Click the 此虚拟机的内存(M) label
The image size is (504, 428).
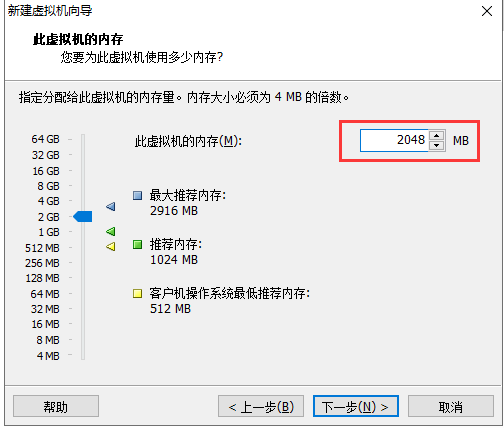[x=188, y=141]
